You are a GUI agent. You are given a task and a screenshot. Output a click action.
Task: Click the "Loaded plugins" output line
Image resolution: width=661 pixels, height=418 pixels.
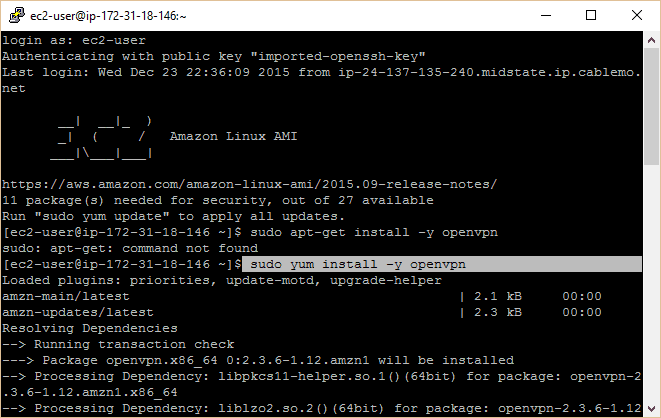coord(220,280)
